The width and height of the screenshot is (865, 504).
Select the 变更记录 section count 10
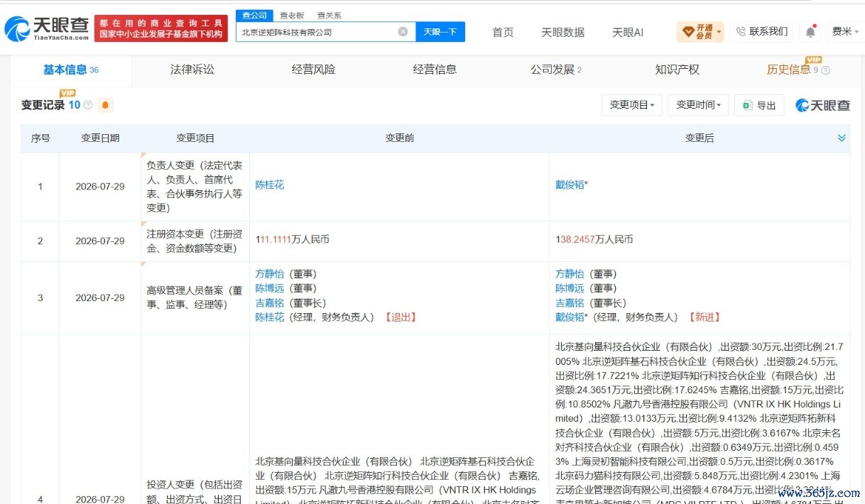(75, 105)
